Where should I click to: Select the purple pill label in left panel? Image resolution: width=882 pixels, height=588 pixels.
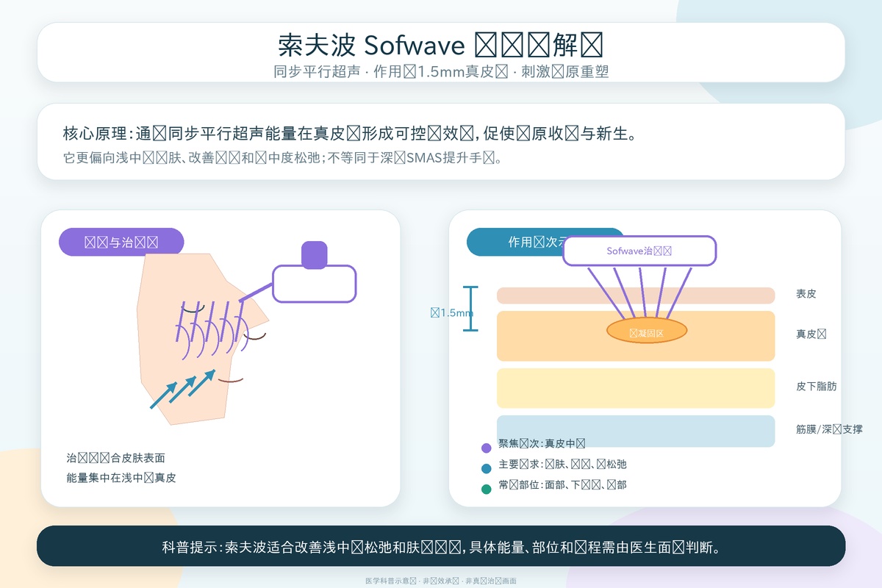[121, 242]
